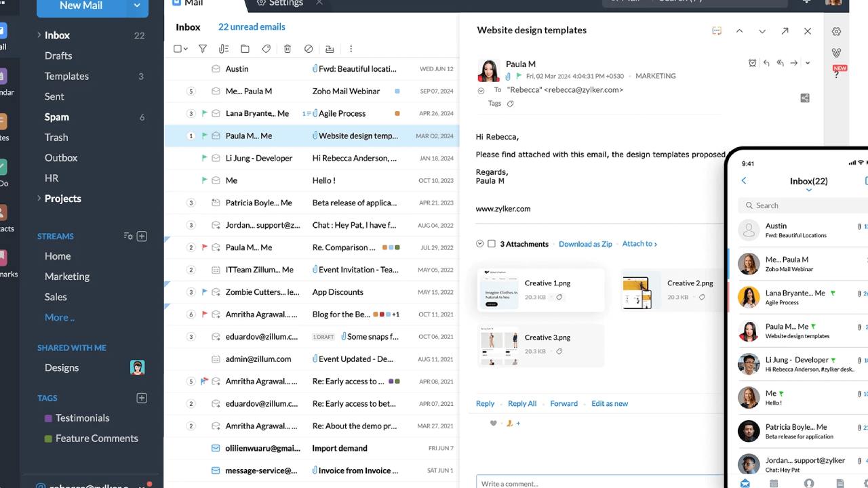Apply a tag using the label icon
The height and width of the screenshot is (488, 868).
(x=266, y=48)
